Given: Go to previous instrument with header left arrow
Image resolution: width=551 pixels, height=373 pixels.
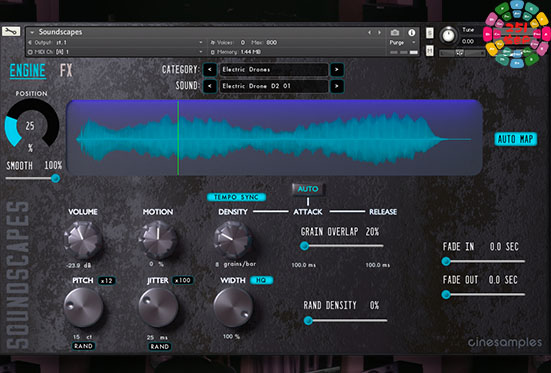Looking at the screenshot, I should (369, 32).
